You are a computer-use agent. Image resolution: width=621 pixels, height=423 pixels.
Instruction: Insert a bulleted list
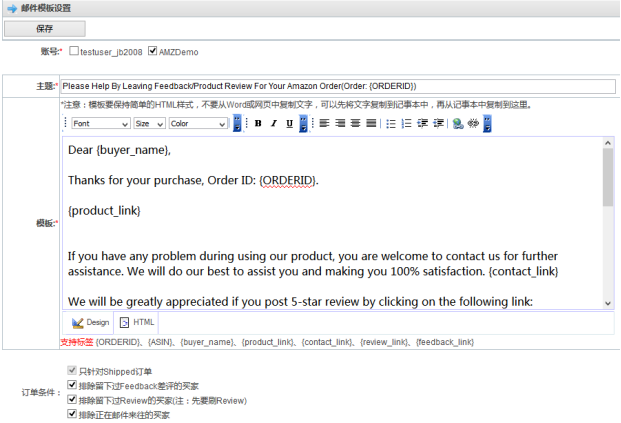coord(391,124)
